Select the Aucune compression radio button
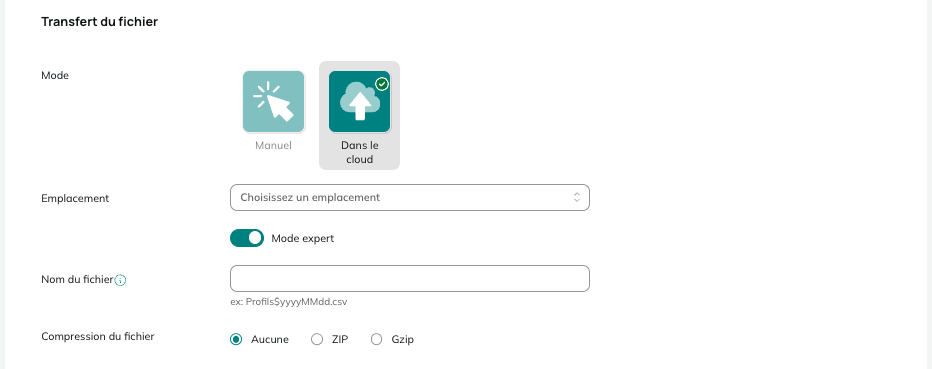932x369 pixels. [x=236, y=340]
